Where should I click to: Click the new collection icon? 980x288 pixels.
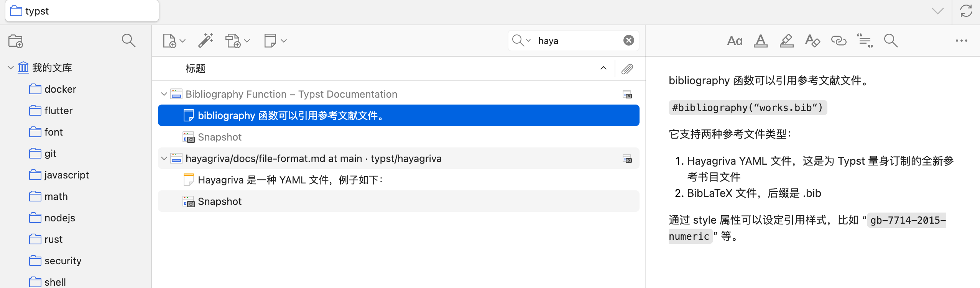16,41
